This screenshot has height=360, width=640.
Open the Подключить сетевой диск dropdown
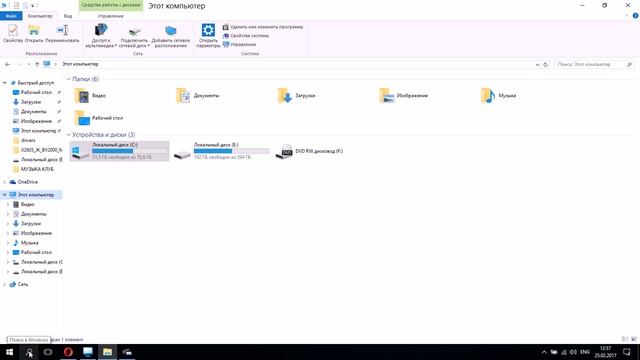point(134,36)
